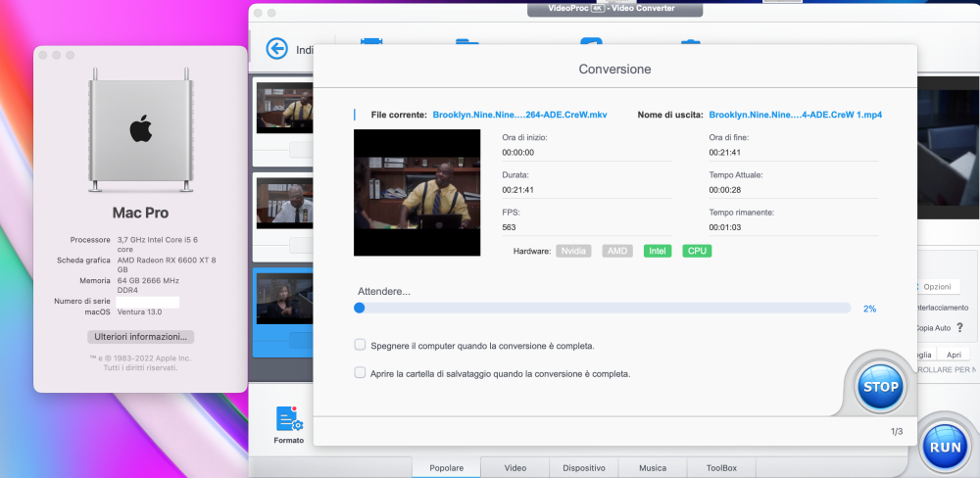This screenshot has width=980, height=478.
Task: Switch to the Video tab
Action: [x=515, y=468]
